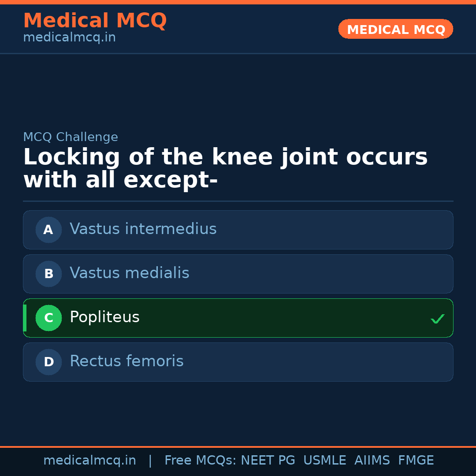Click the green checkmark on the Popliteus row

tap(437, 319)
